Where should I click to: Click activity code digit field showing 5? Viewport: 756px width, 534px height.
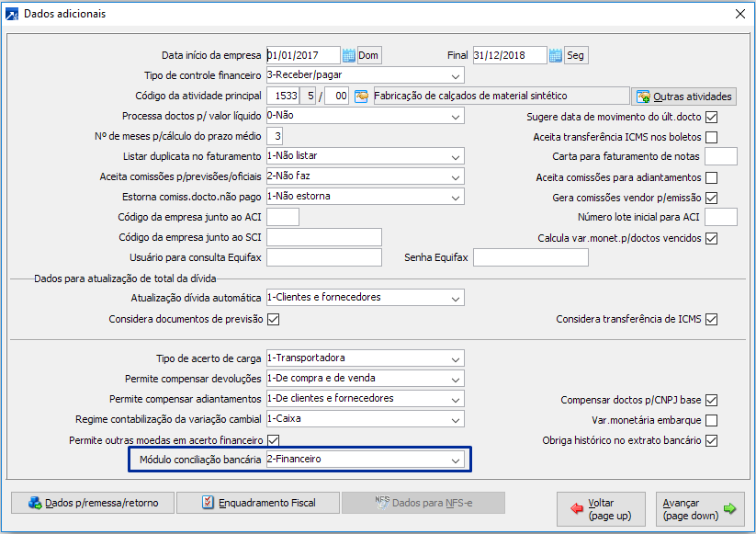click(308, 96)
